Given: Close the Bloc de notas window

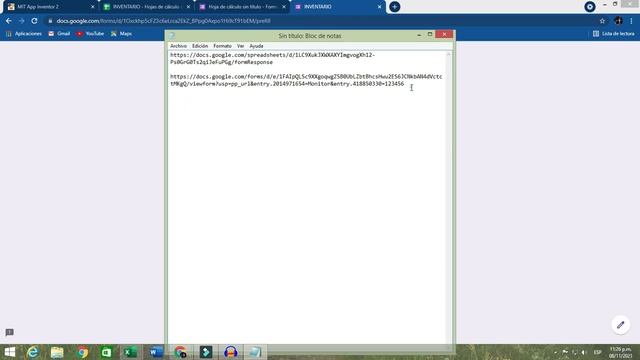Looking at the screenshot, I should click(x=444, y=34).
